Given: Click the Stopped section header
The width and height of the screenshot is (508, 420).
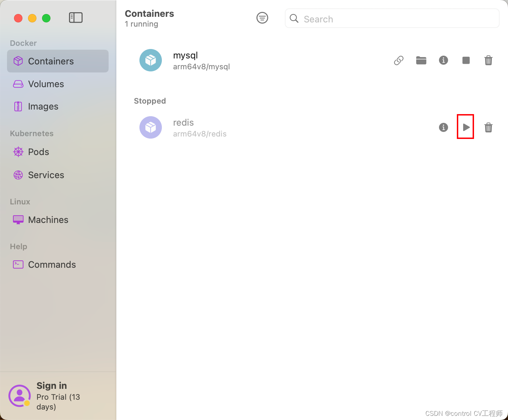Looking at the screenshot, I should point(150,101).
